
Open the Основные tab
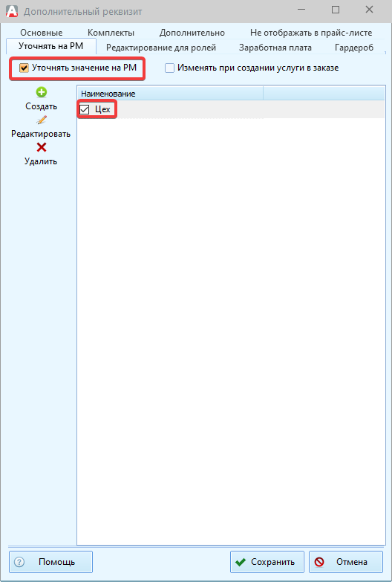point(42,33)
